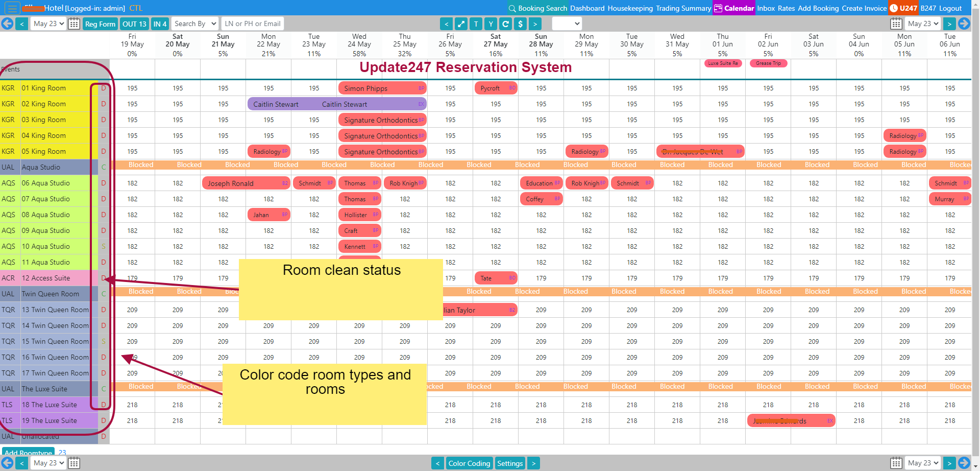This screenshot has height=471, width=980.
Task: Open the top-left May 23 date dropdown
Action: pos(48,23)
